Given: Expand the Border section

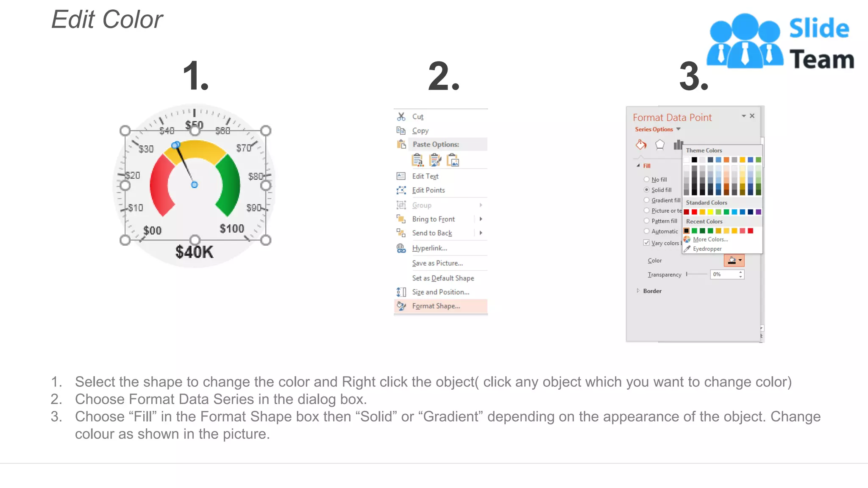Looking at the screenshot, I should (649, 291).
